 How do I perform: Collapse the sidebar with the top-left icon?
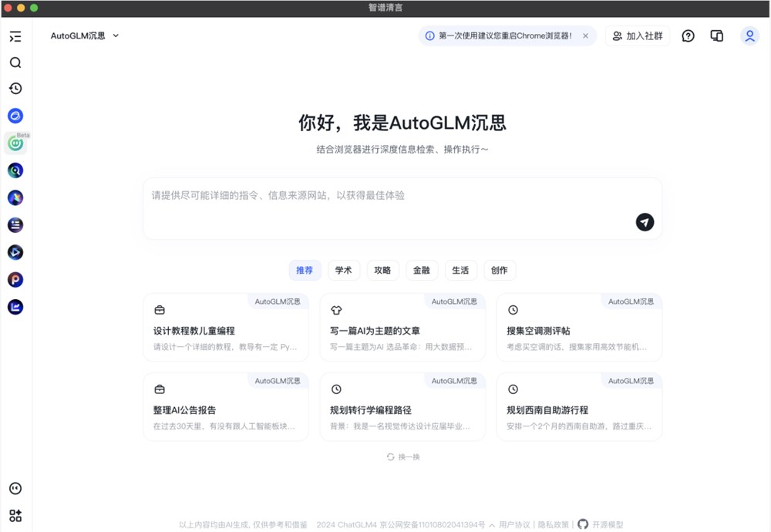(x=15, y=36)
